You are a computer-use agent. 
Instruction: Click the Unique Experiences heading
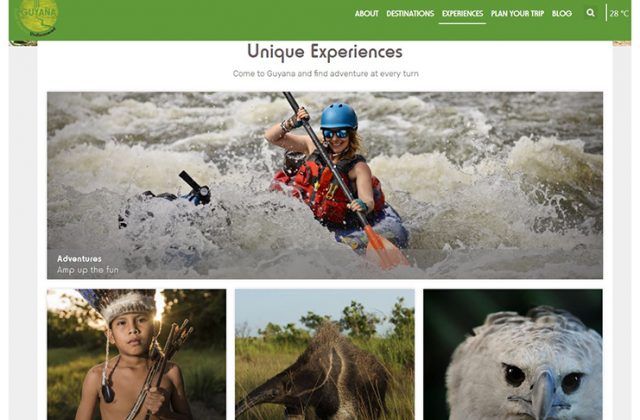[x=325, y=52]
